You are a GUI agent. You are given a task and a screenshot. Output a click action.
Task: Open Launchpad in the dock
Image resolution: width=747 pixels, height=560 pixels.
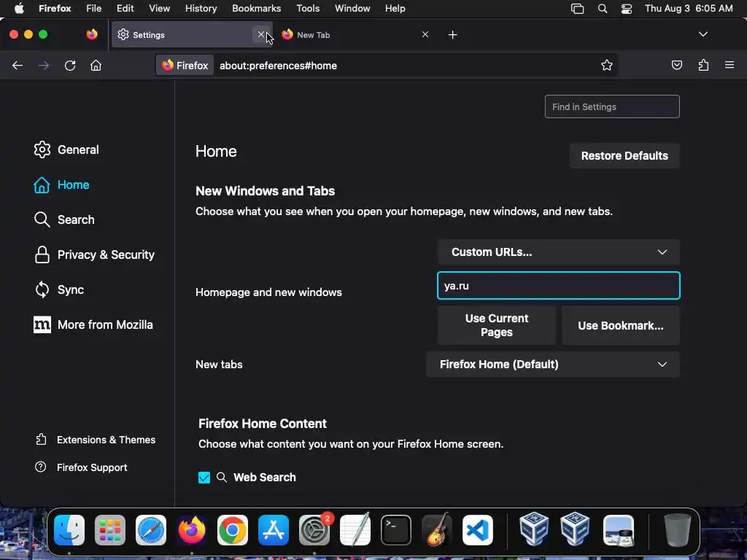coord(110,530)
